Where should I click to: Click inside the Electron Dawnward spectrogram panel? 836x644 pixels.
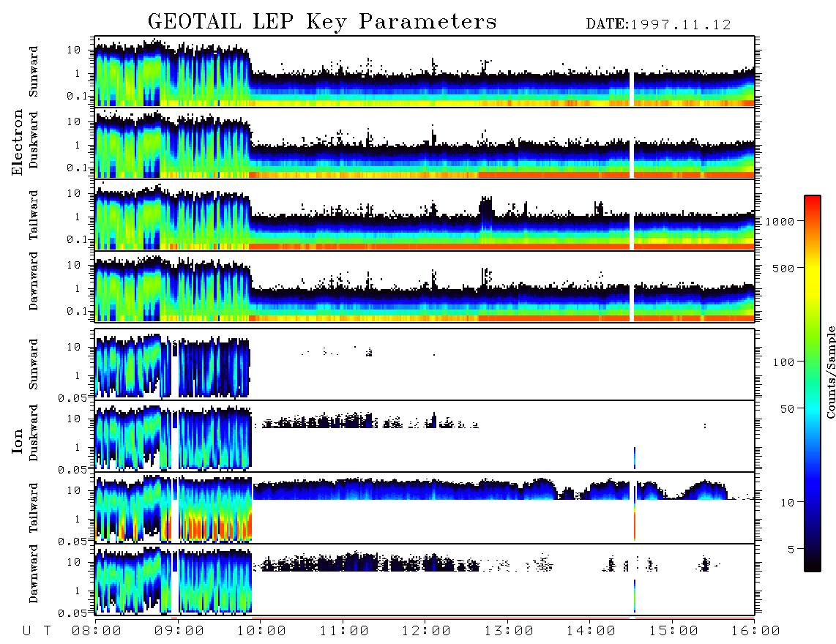(x=425, y=286)
